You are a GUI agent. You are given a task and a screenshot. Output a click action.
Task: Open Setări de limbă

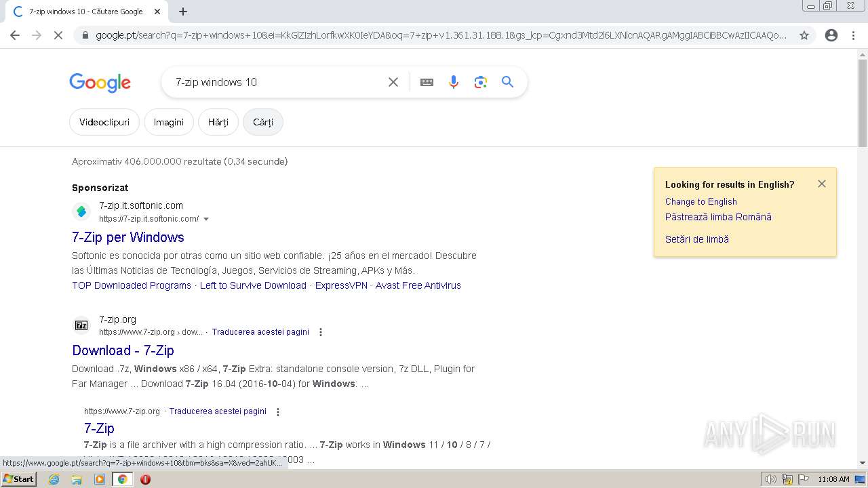click(697, 239)
